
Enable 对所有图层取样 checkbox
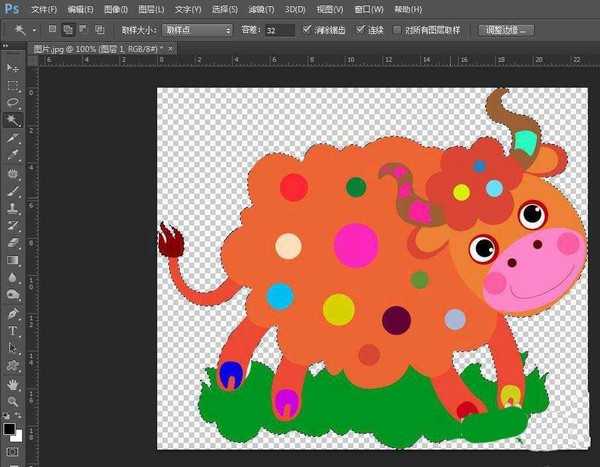click(399, 30)
